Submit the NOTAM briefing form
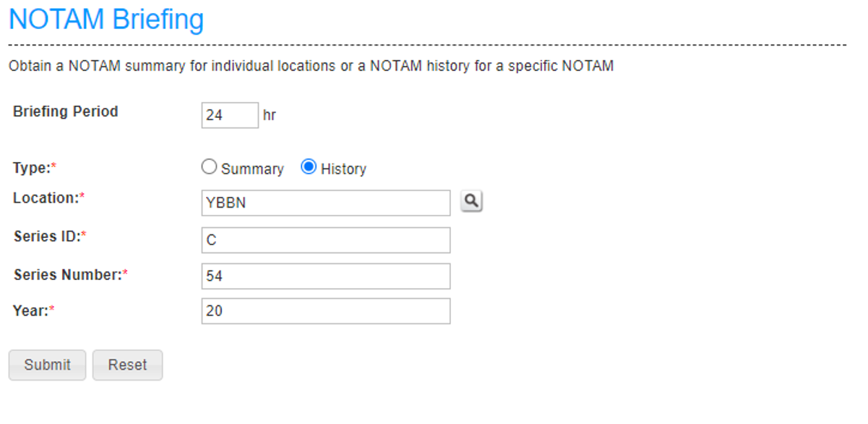The height and width of the screenshot is (424, 868). (x=47, y=365)
